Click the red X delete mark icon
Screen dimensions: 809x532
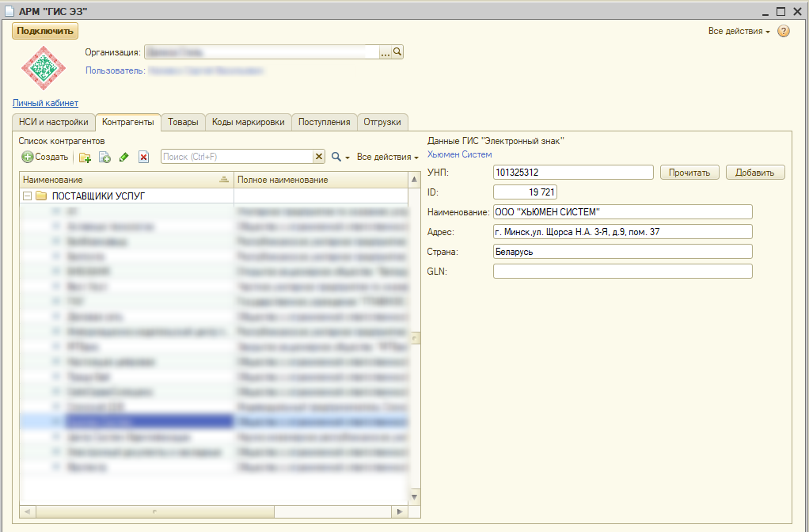143,158
